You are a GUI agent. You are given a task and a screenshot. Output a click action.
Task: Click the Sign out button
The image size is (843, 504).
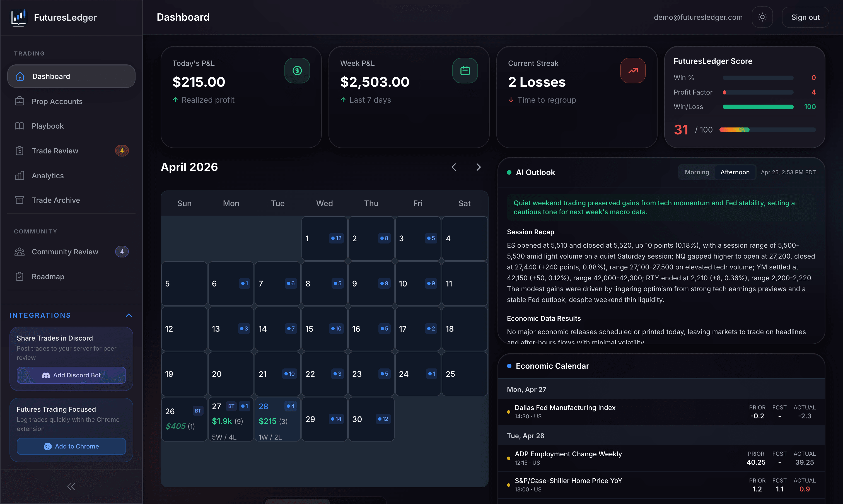[805, 17]
